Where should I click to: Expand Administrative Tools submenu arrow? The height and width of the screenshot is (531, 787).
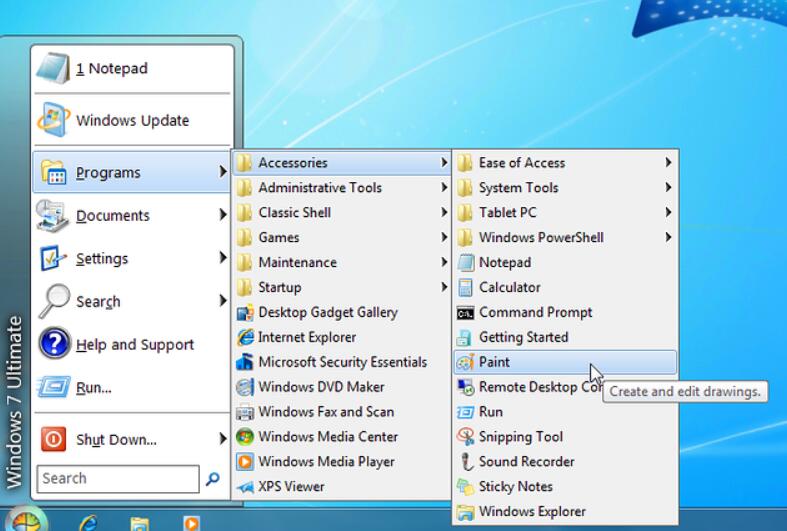(444, 187)
